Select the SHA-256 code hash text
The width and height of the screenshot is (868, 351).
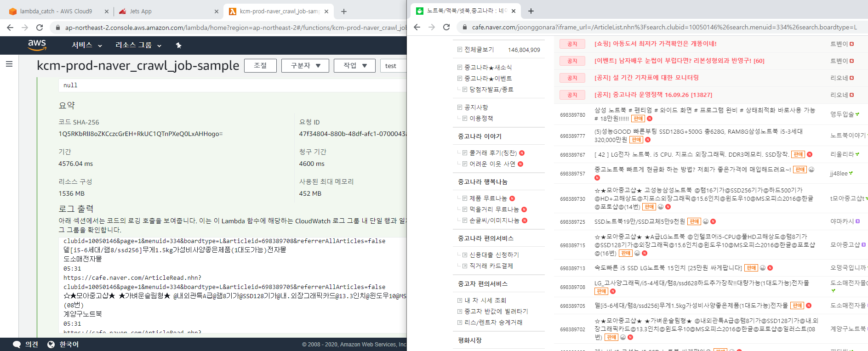pos(141,134)
